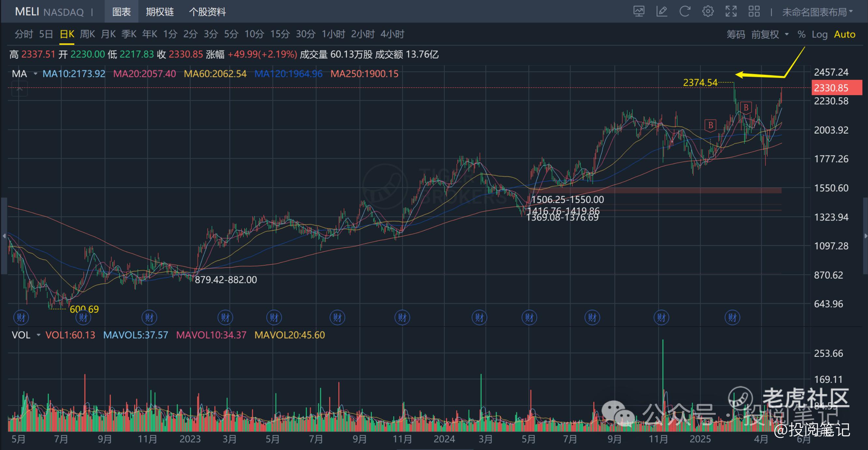Image resolution: width=868 pixels, height=450 pixels.
Task: Select 月K monthly timeframe
Action: [108, 34]
